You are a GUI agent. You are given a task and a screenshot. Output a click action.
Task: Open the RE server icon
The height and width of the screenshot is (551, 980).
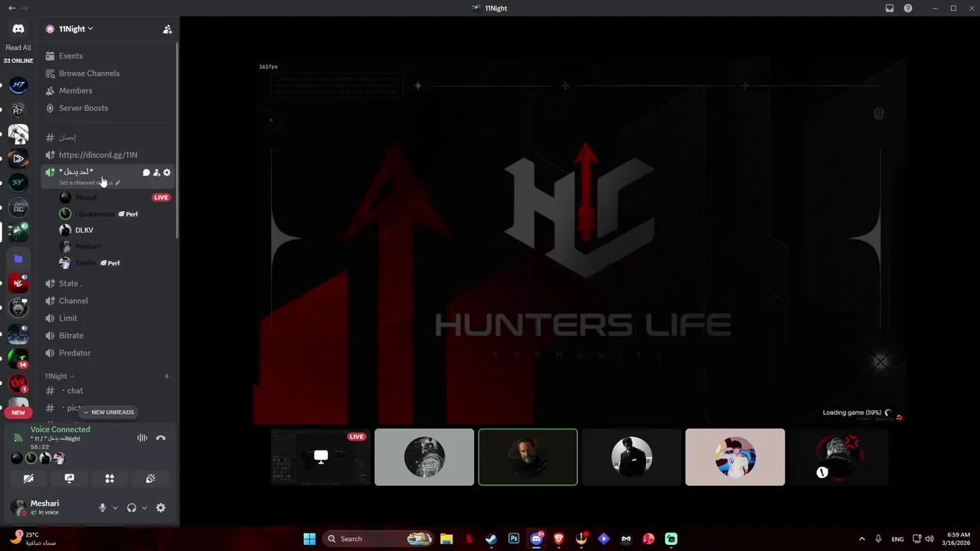[x=18, y=208]
